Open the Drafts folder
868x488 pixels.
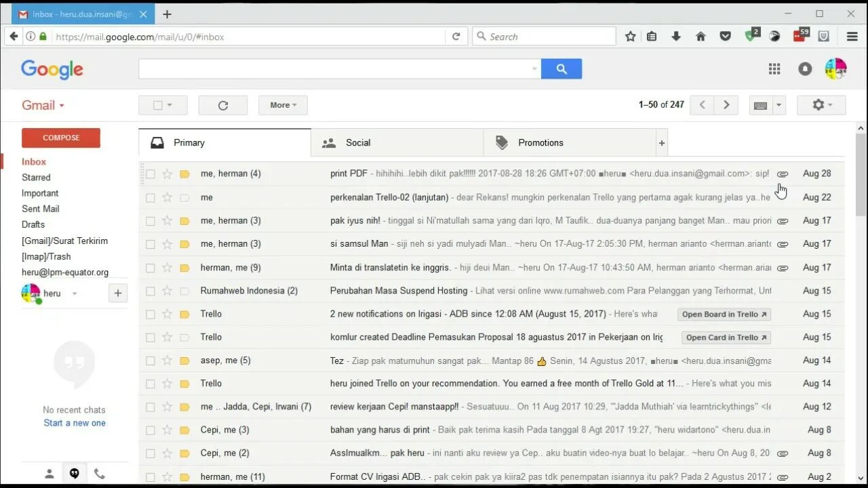click(x=33, y=224)
